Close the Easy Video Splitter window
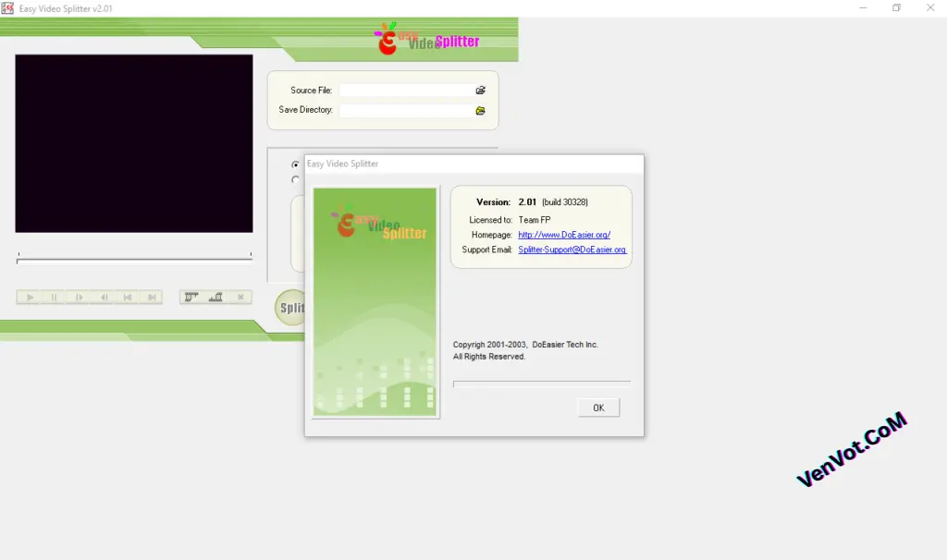 [930, 7]
